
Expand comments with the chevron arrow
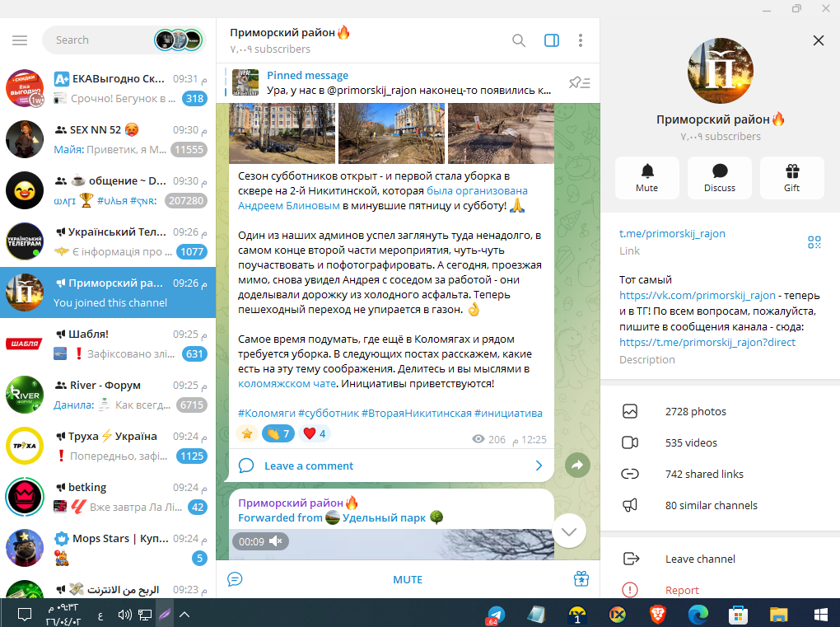tap(539, 466)
